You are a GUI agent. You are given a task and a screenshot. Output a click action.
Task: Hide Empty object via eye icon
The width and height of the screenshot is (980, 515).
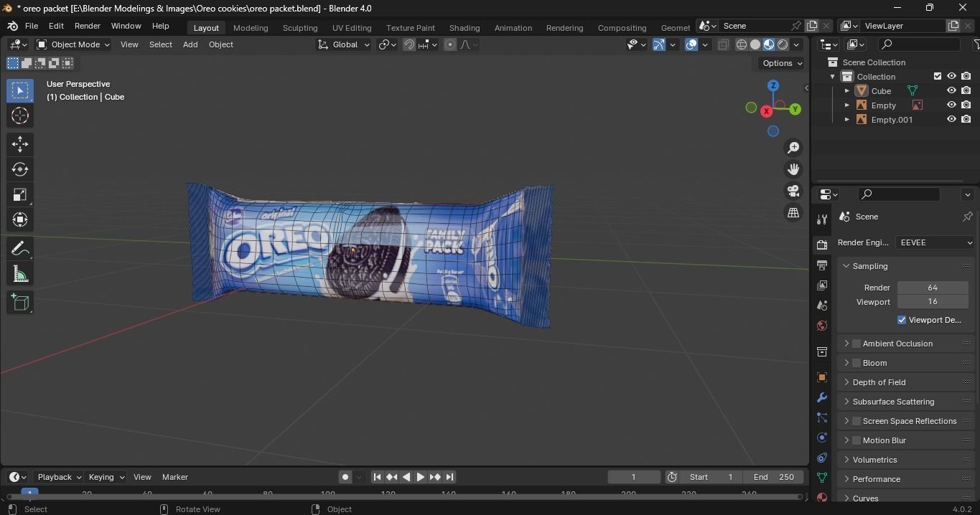click(951, 105)
